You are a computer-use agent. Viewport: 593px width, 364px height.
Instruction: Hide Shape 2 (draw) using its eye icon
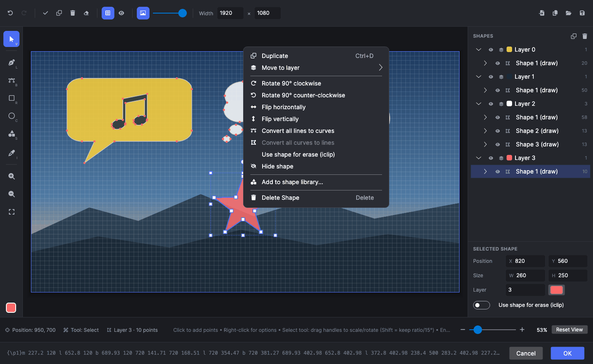pos(498,131)
